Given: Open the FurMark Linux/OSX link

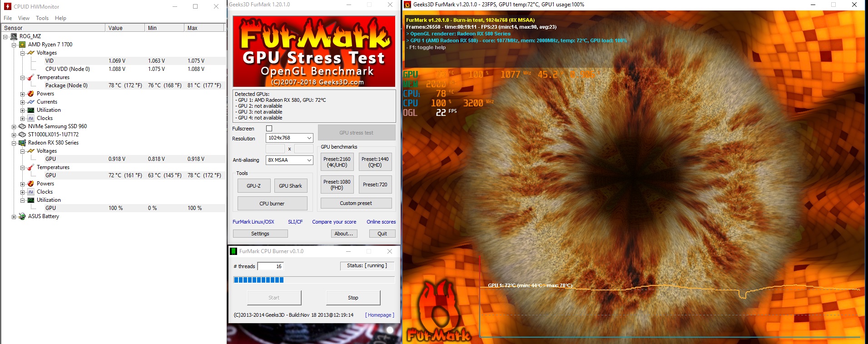Looking at the screenshot, I should [x=253, y=222].
